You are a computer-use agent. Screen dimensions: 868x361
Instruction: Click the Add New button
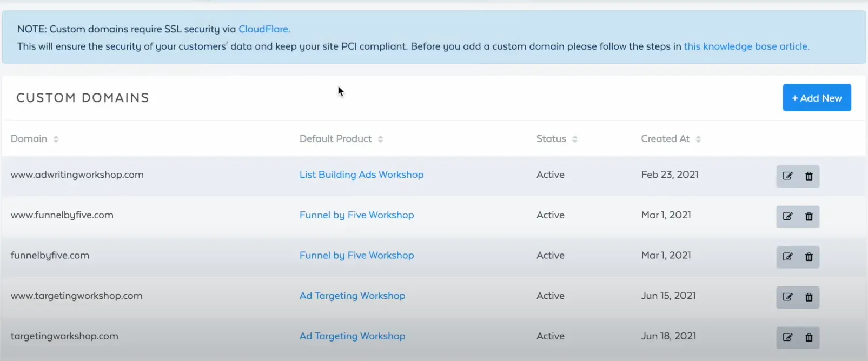pos(817,98)
